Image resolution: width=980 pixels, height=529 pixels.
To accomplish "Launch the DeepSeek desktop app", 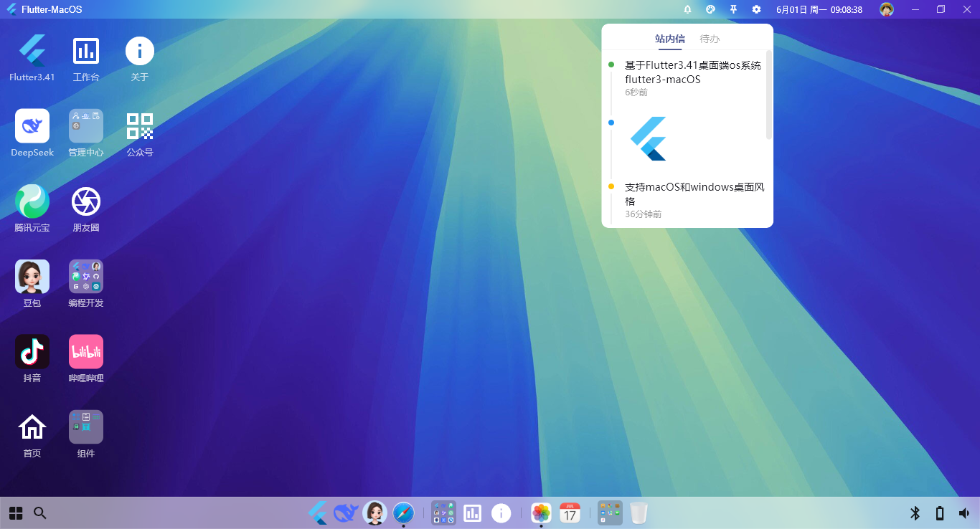I will coord(32,126).
